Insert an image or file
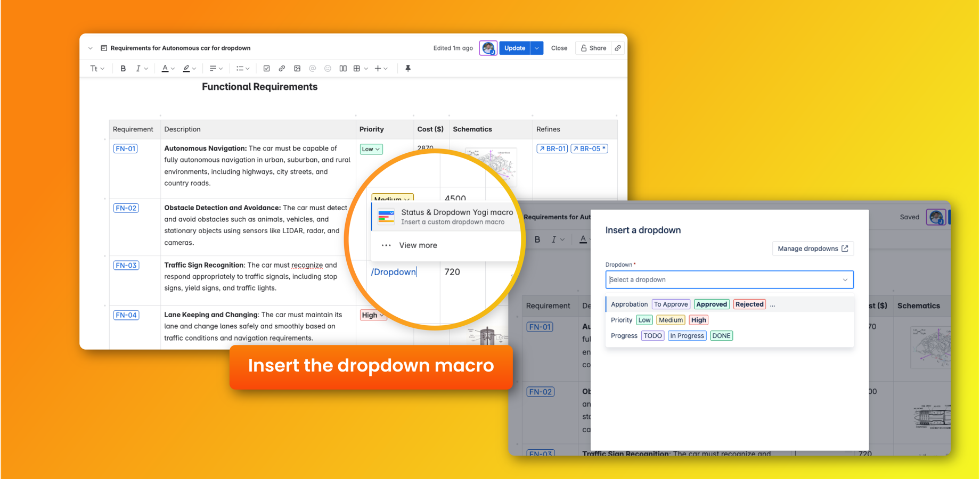 pyautogui.click(x=297, y=69)
